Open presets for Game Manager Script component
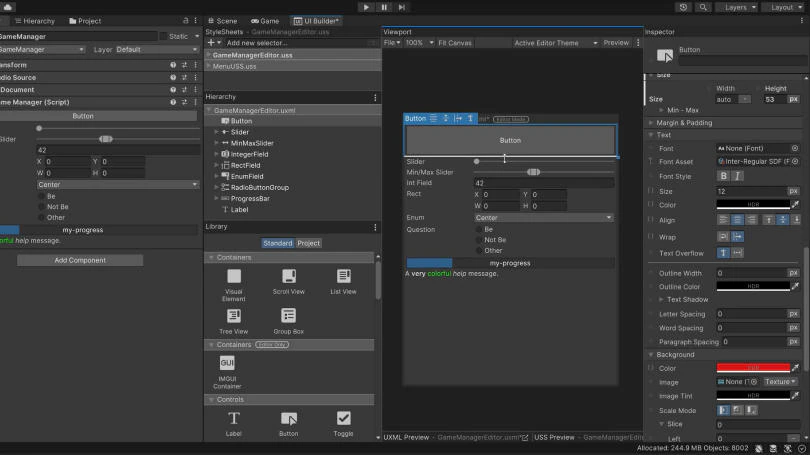 coord(184,102)
